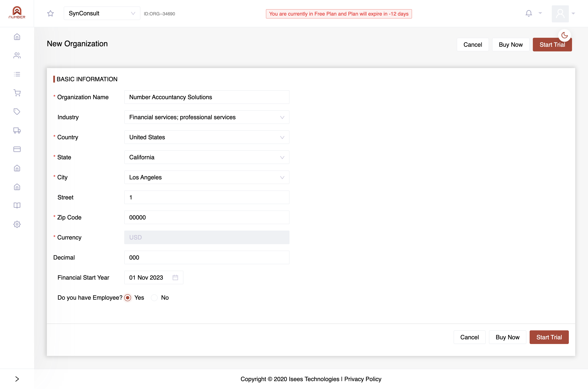The height and width of the screenshot is (389, 588).
Task: Select No for Do you have Employee
Action: click(154, 298)
